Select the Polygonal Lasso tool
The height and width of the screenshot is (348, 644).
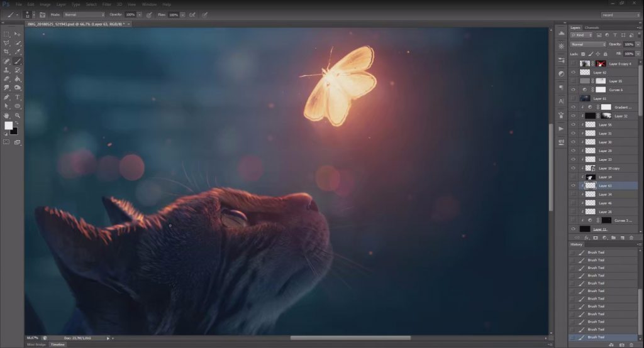pyautogui.click(x=6, y=43)
